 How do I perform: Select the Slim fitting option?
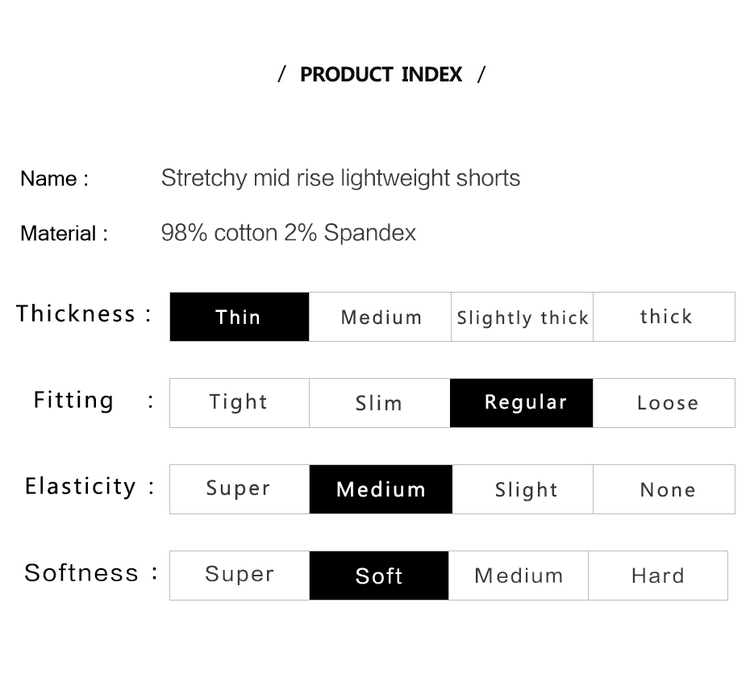click(x=380, y=403)
